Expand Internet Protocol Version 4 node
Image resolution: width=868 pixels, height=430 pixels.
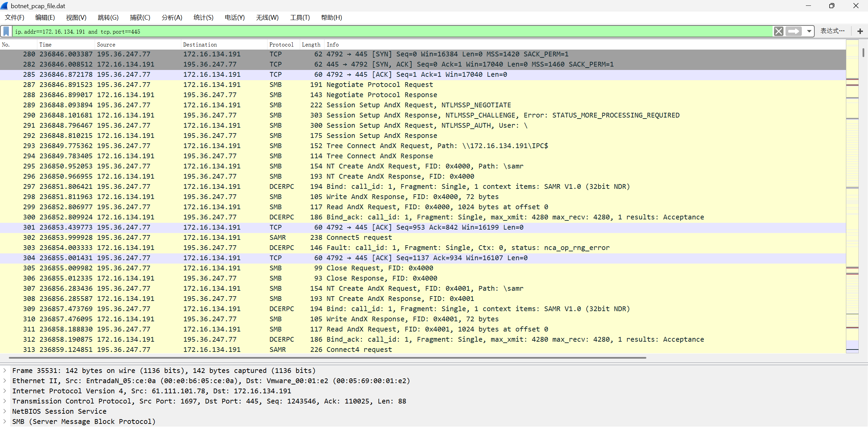click(5, 391)
